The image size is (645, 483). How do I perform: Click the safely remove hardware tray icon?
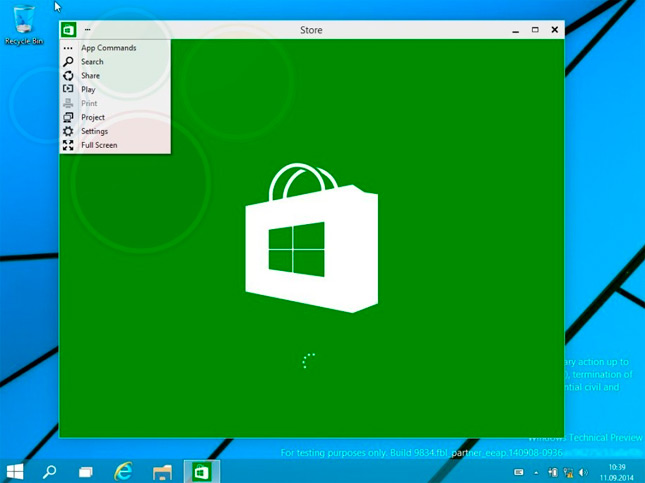pos(553,472)
